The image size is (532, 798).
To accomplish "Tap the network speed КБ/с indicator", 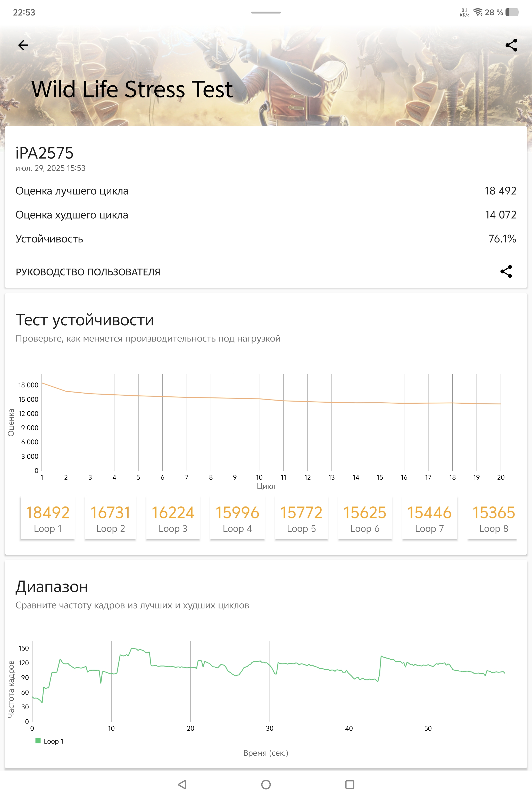I will (x=464, y=13).
